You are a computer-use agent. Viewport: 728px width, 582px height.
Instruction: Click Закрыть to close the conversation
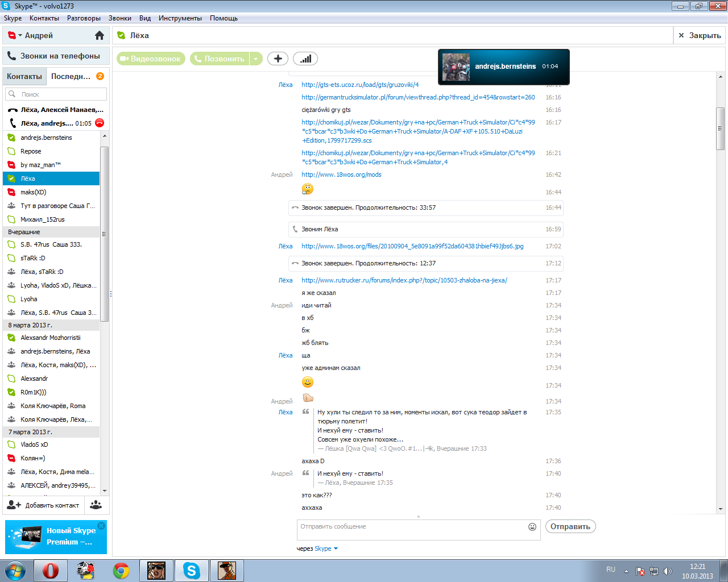(700, 35)
